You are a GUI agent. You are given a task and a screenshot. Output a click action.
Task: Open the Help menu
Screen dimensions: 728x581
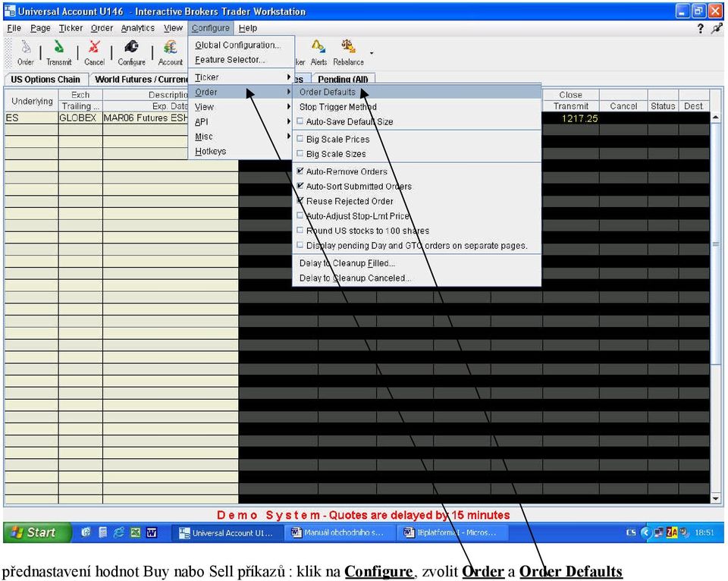pyautogui.click(x=248, y=28)
